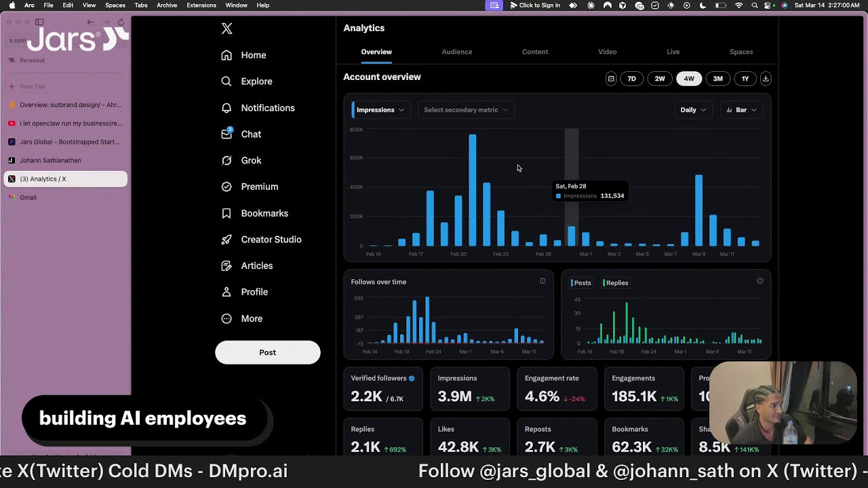
Task: Reload the page in Arc
Action: coord(121,22)
